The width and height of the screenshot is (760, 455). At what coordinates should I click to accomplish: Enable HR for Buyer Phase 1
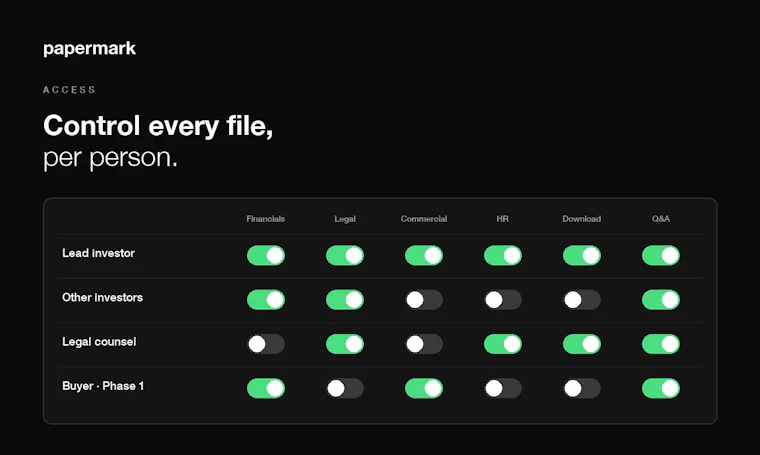click(x=503, y=388)
